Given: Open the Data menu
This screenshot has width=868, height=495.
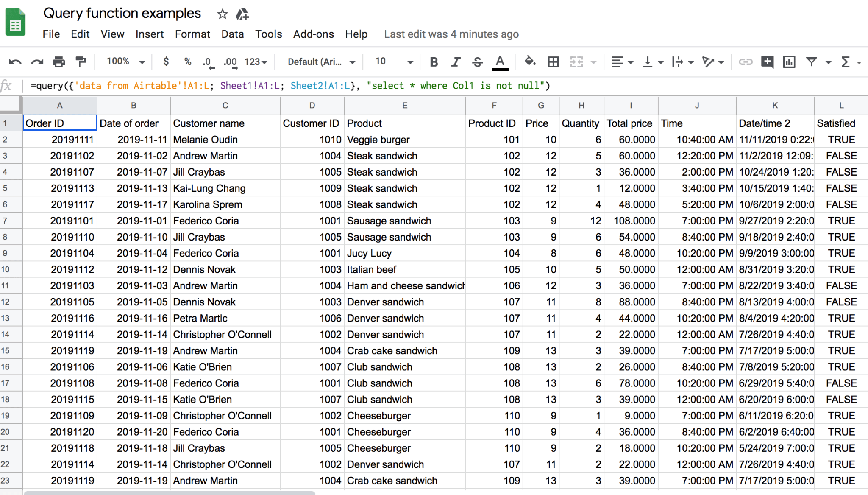Looking at the screenshot, I should click(232, 34).
